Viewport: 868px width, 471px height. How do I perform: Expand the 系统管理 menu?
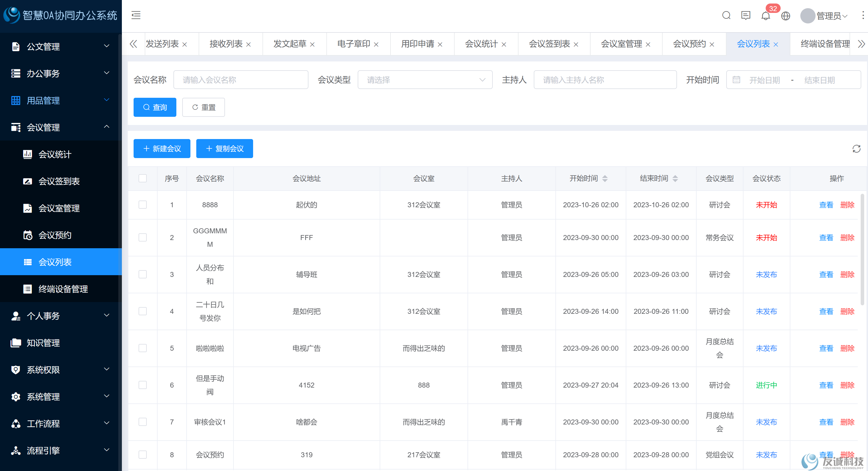pyautogui.click(x=61, y=397)
